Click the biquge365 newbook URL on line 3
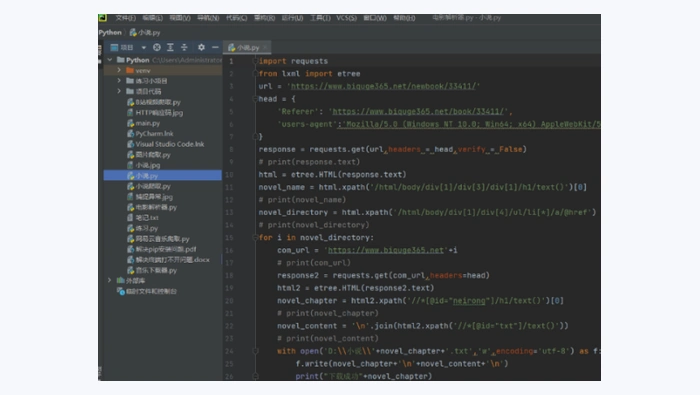Screen dimensions: 700x395 [383, 86]
